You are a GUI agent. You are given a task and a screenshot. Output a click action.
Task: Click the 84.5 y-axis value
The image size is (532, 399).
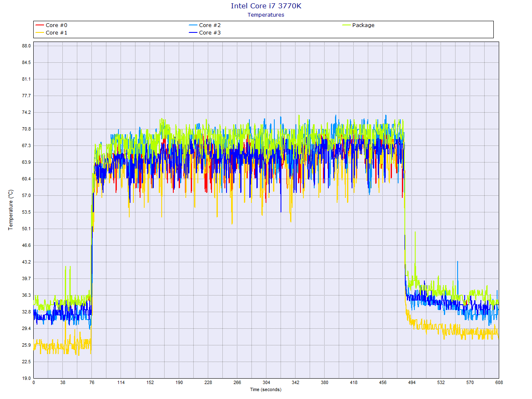click(26, 62)
